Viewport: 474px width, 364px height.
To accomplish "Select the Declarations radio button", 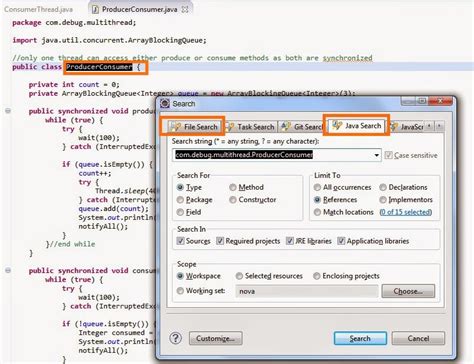I will pos(383,187).
